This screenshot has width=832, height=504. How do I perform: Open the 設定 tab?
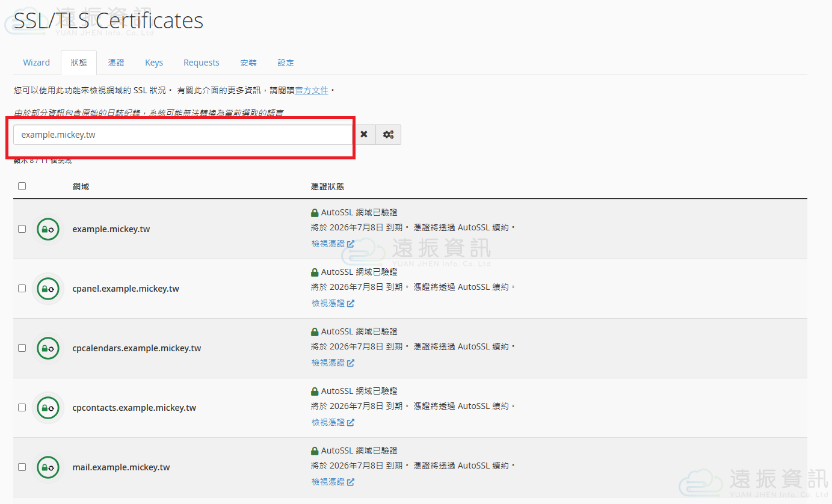[x=286, y=63]
